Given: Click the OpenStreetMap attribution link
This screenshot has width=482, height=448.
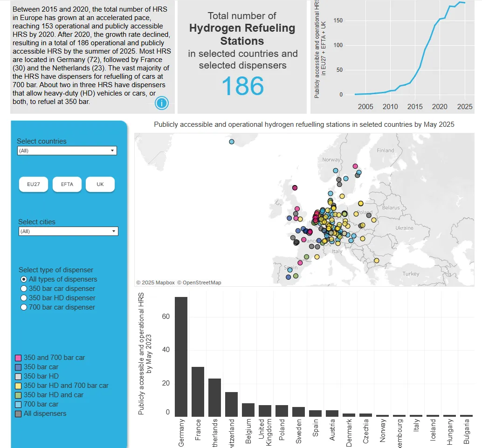Looking at the screenshot, I should 199,283.
